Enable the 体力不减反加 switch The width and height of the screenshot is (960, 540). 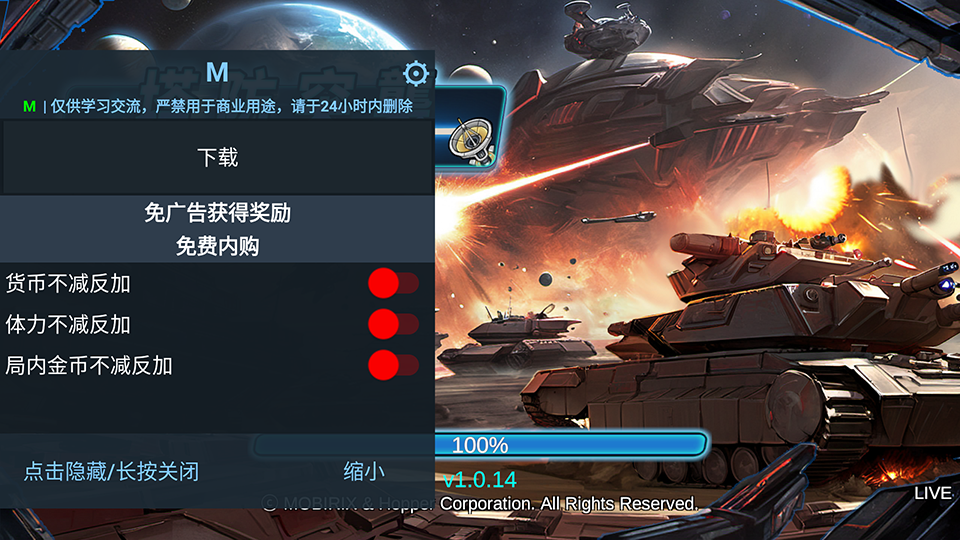[x=393, y=324]
